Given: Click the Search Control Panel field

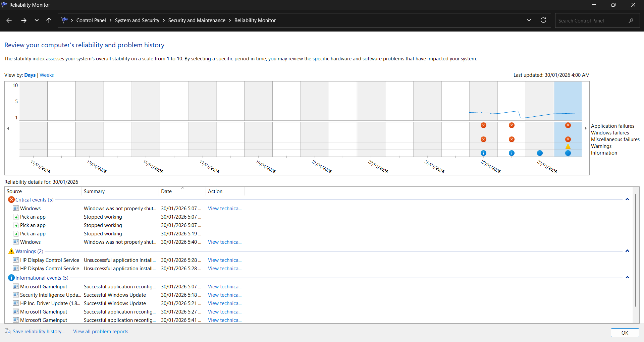Looking at the screenshot, I should tap(593, 20).
